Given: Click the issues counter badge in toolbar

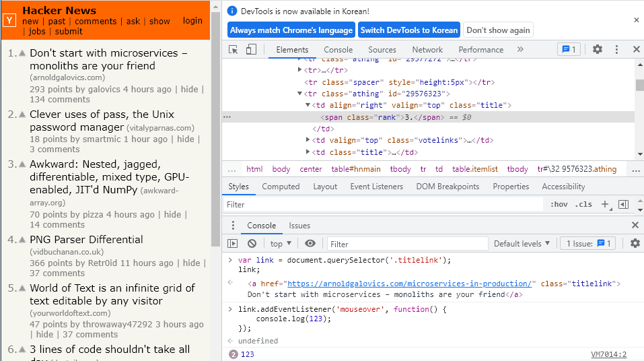Looking at the screenshot, I should (569, 49).
